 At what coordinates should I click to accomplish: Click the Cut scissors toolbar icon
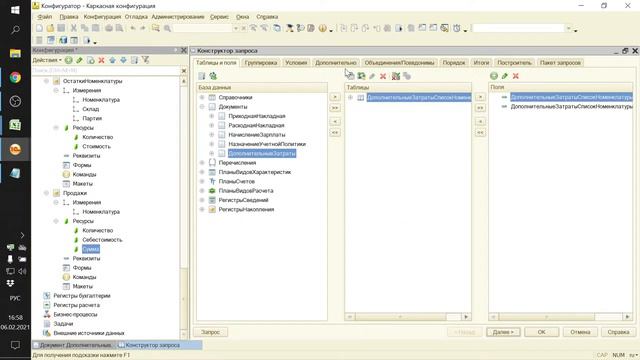[x=73, y=28]
